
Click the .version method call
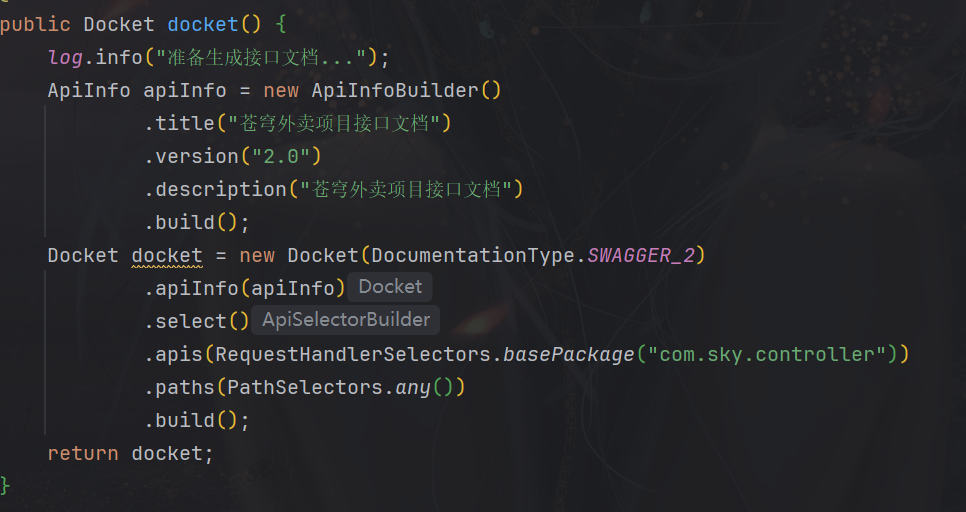point(195,156)
